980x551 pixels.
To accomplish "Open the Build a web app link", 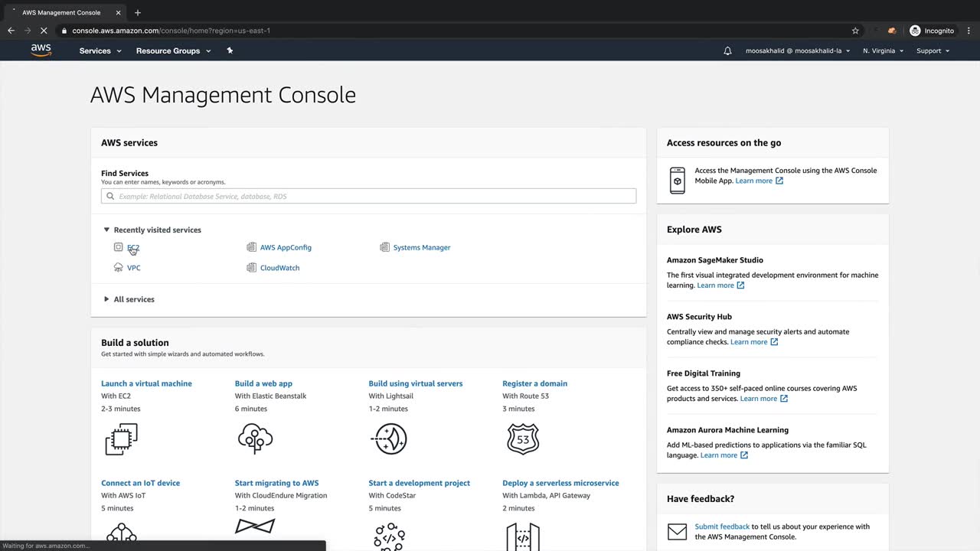I will click(x=263, y=383).
